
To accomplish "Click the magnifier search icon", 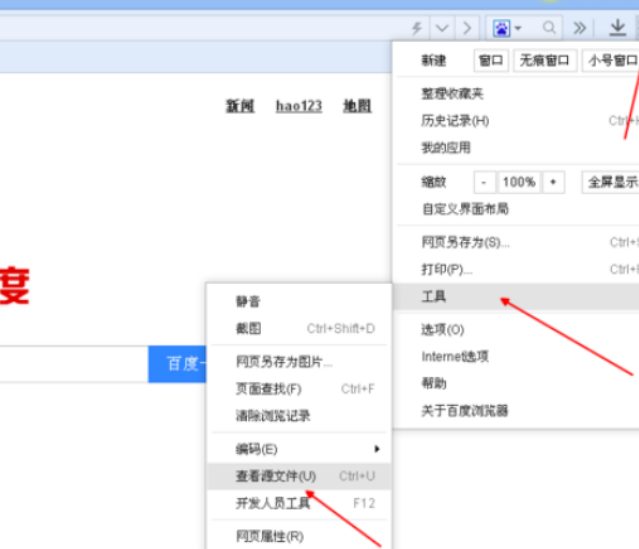I will pyautogui.click(x=549, y=28).
